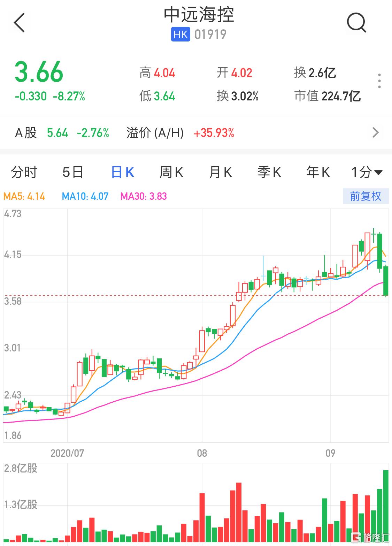This screenshot has height=546, width=392.
Task: Switch to the 分时 chart tab
Action: pos(24,172)
